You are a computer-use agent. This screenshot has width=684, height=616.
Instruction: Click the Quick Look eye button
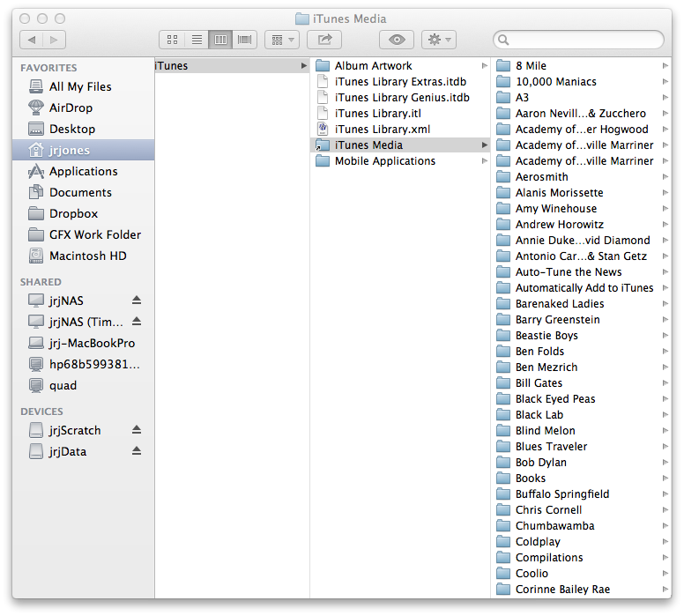(397, 40)
